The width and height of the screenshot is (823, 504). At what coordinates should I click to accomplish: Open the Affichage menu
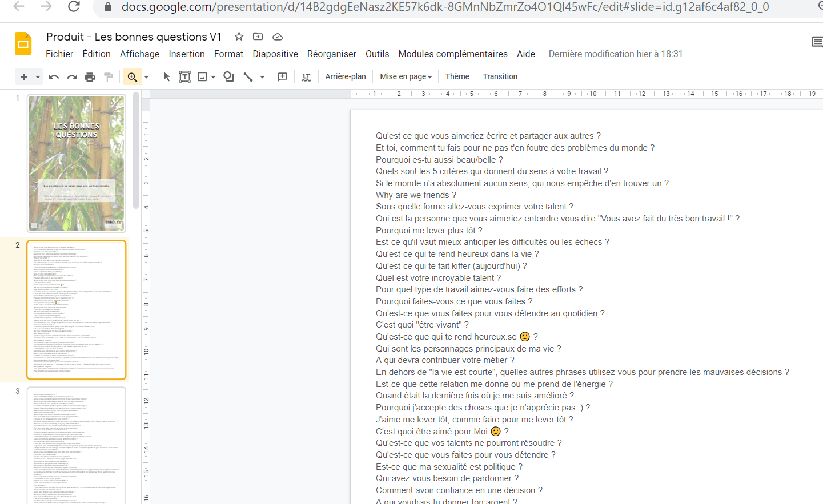(140, 54)
